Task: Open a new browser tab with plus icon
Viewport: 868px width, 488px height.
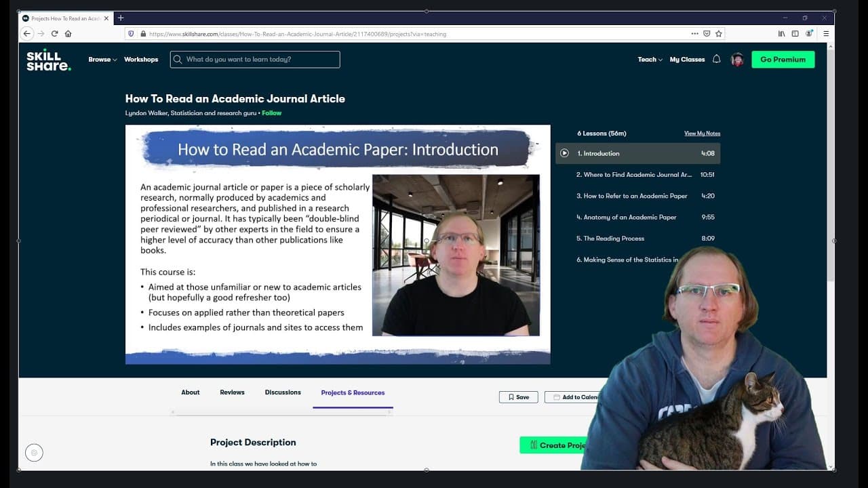Action: [x=121, y=18]
